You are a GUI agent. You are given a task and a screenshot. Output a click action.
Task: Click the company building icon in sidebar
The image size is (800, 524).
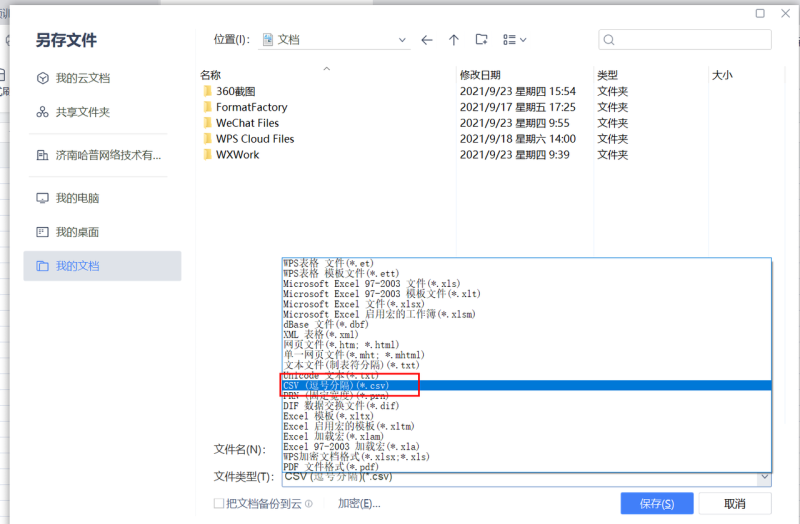(42, 155)
